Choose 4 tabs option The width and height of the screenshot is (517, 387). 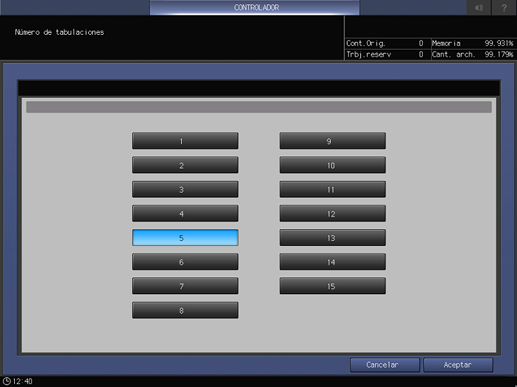[x=185, y=213]
